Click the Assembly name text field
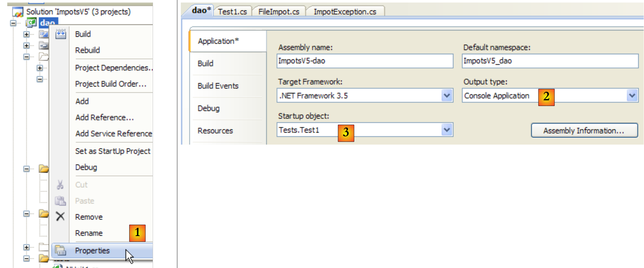 click(365, 61)
